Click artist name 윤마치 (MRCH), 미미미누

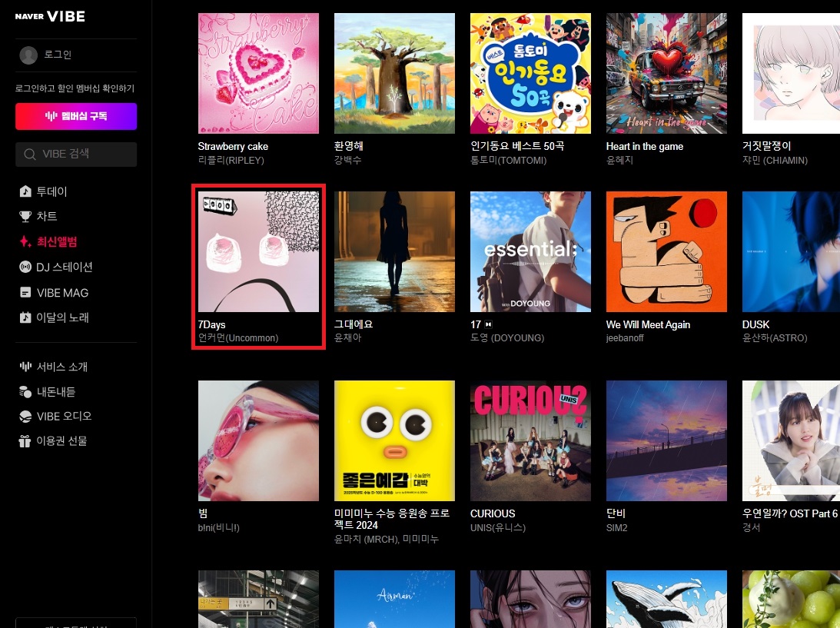(x=387, y=539)
